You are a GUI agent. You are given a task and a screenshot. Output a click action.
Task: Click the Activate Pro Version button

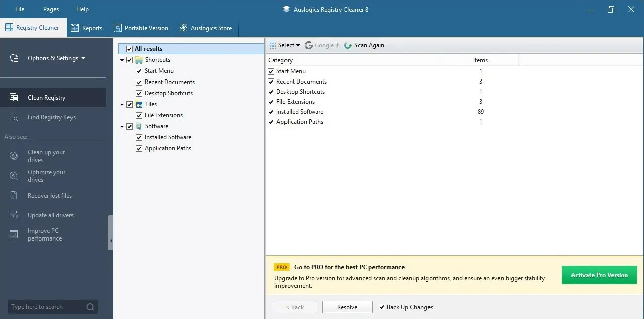(x=599, y=275)
